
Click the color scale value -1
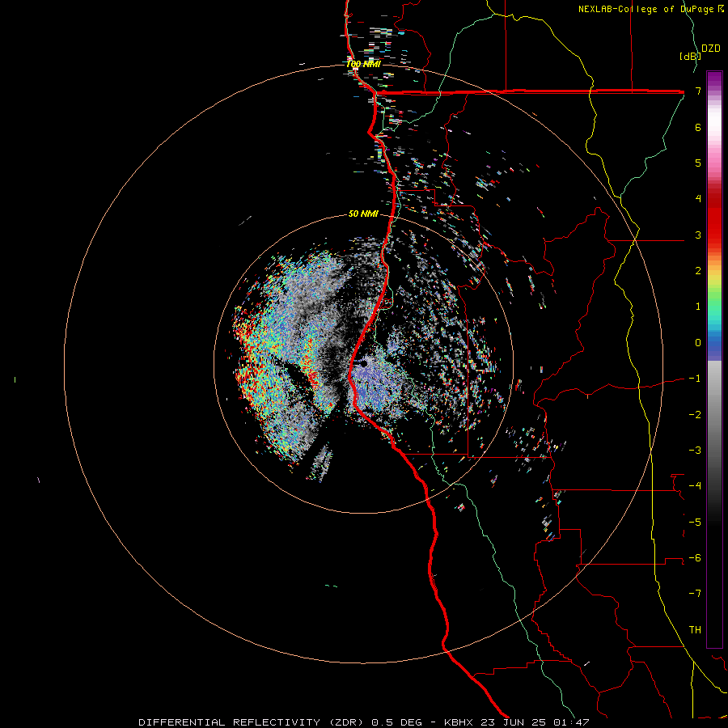coord(695,379)
